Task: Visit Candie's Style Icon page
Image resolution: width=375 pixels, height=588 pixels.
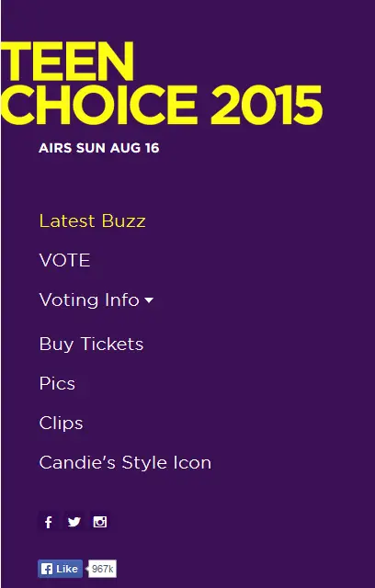Action: [x=125, y=463]
